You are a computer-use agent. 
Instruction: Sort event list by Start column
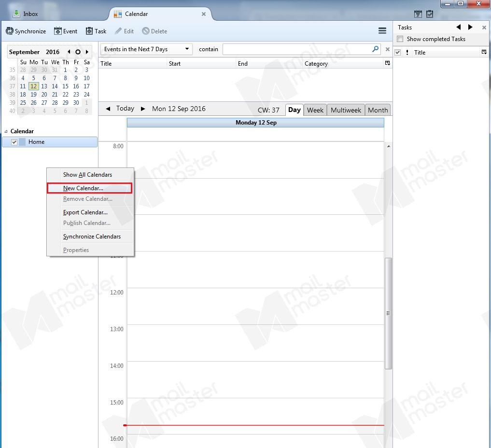201,64
